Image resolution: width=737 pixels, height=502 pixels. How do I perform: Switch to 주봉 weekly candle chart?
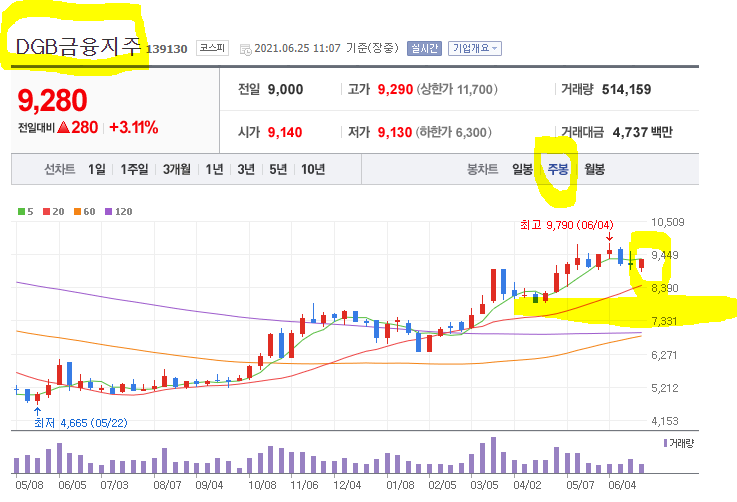(558, 169)
